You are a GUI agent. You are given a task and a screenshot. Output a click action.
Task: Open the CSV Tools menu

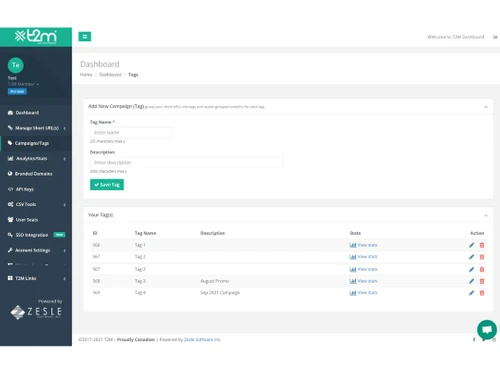(x=26, y=204)
